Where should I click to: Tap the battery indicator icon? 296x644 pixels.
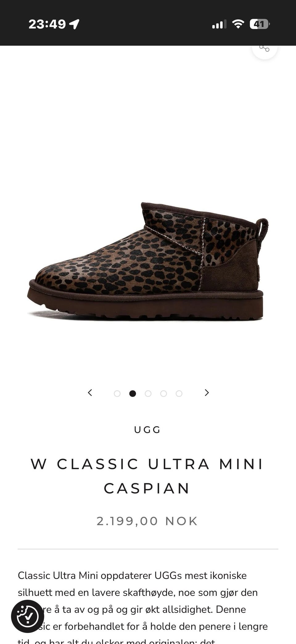pyautogui.click(x=260, y=24)
